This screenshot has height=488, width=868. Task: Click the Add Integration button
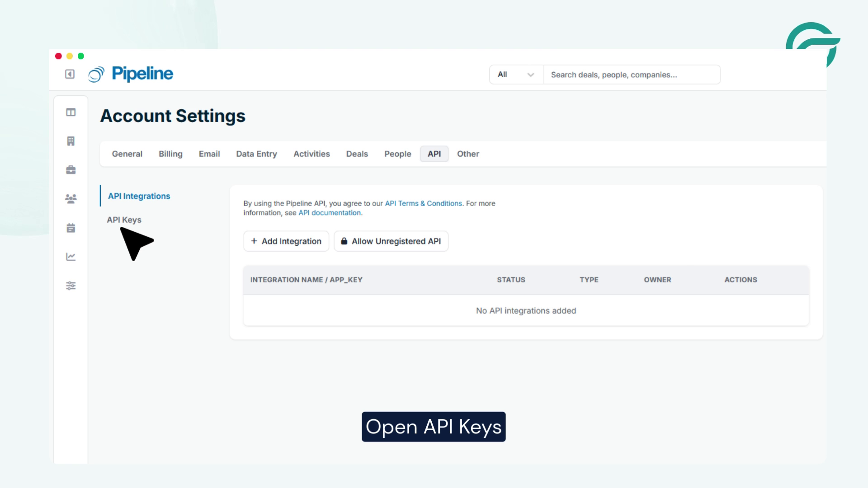[x=286, y=241]
